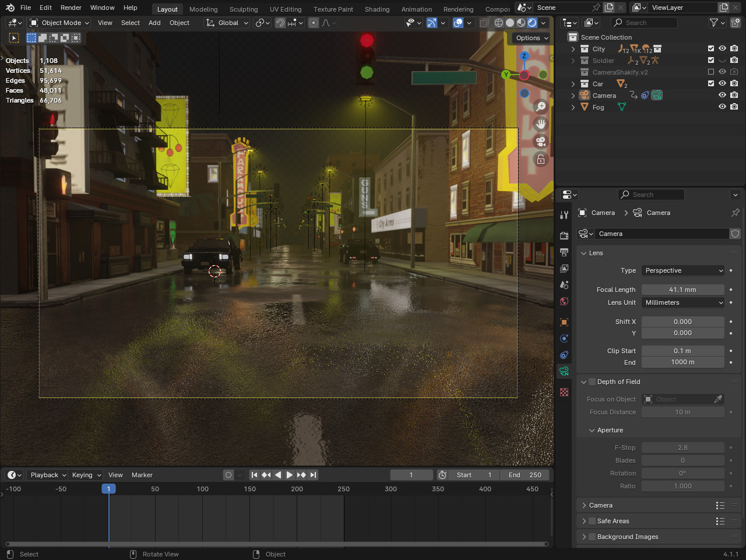Switch to material preview shading

[x=521, y=23]
